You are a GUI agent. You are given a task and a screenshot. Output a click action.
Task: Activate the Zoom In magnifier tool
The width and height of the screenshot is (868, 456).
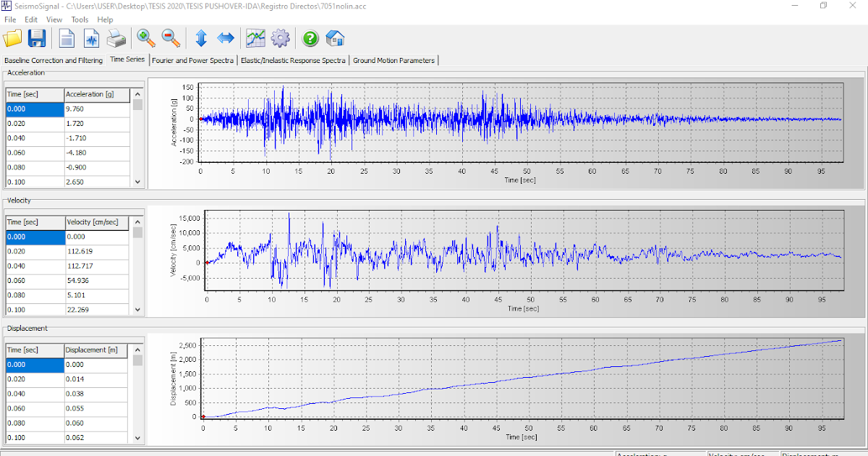(x=145, y=38)
